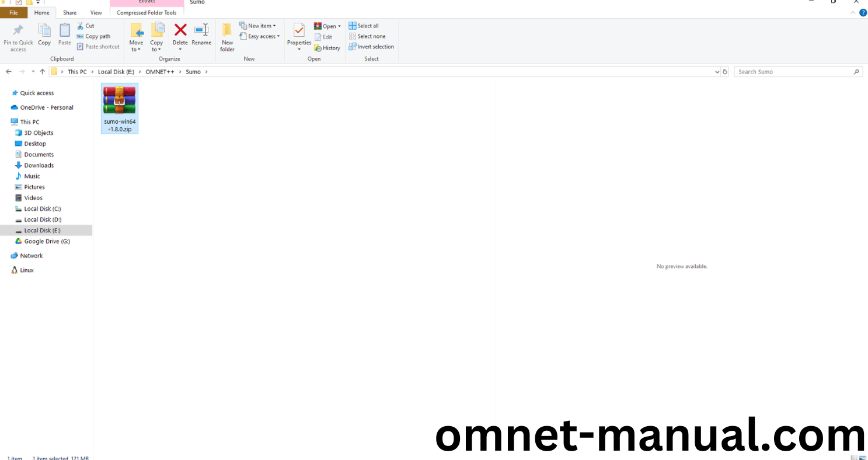Screen dimensions: 868x460
Task: Open the New item dropdown
Action: pos(257,26)
